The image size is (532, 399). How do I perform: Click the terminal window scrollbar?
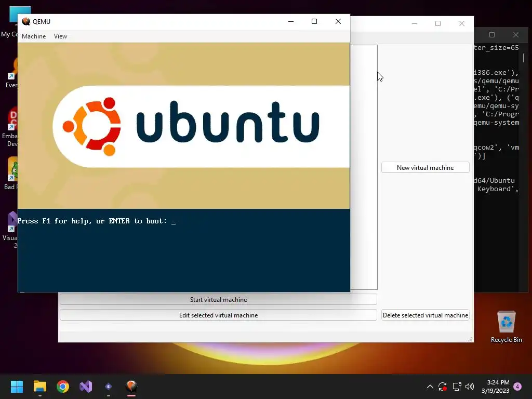click(524, 58)
